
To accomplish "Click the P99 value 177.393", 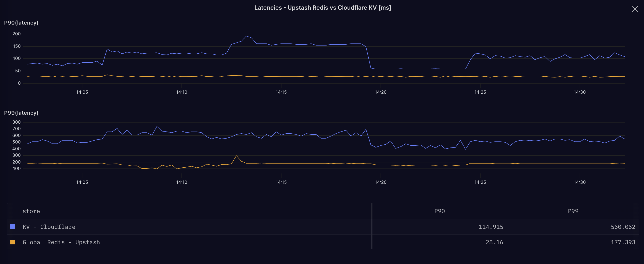I will coord(623,242).
